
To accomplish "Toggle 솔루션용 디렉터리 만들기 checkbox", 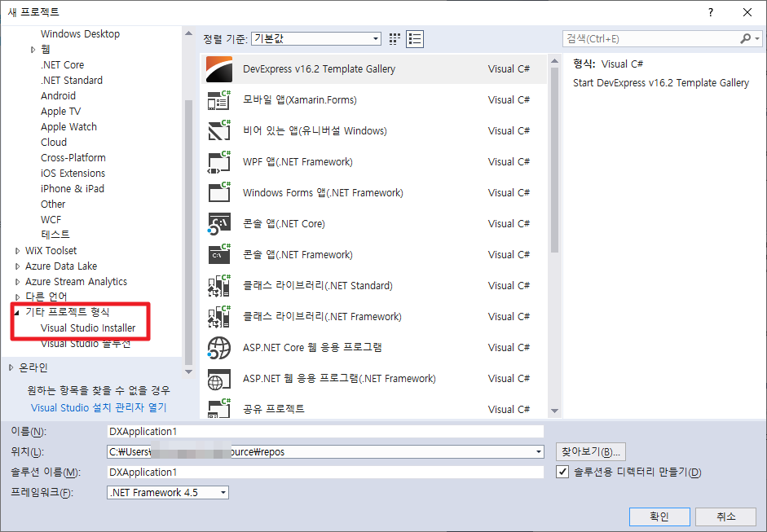I will [562, 473].
